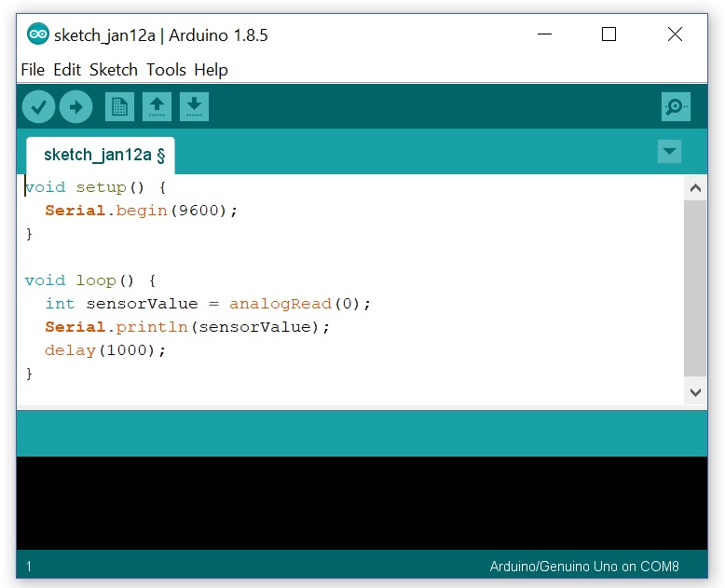This screenshot has height=588, width=725.
Task: Click the 'Arduino/Genuino Uno on COM8' status text
Action: (584, 567)
